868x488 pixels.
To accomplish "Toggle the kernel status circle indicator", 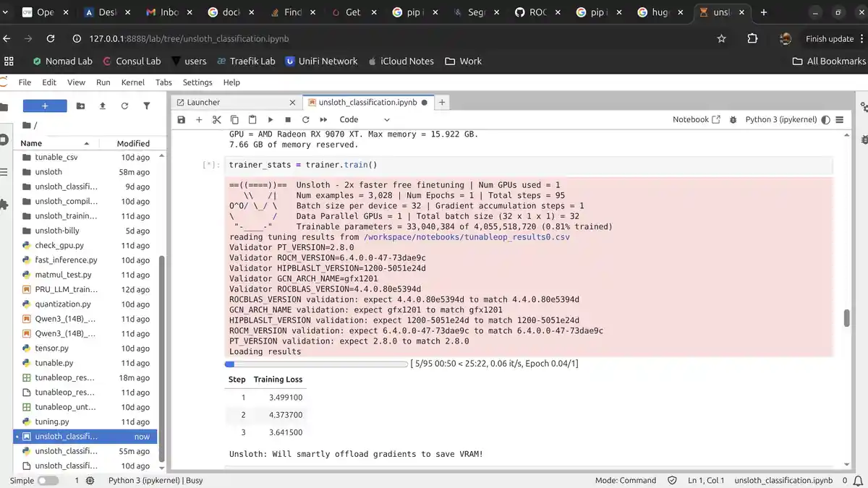I will [x=826, y=119].
